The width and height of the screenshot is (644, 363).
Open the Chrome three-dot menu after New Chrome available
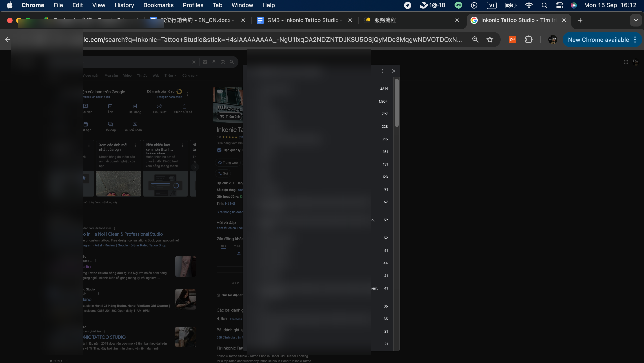[x=635, y=40]
